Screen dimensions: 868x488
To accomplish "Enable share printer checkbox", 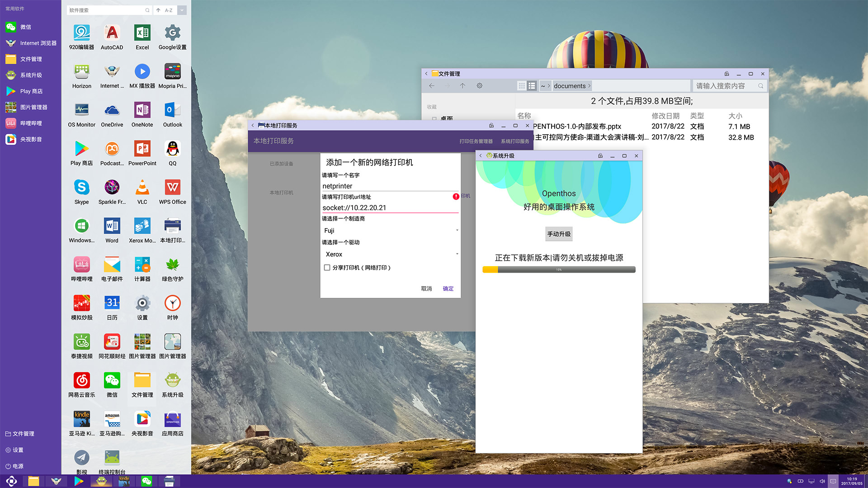I will tap(327, 267).
